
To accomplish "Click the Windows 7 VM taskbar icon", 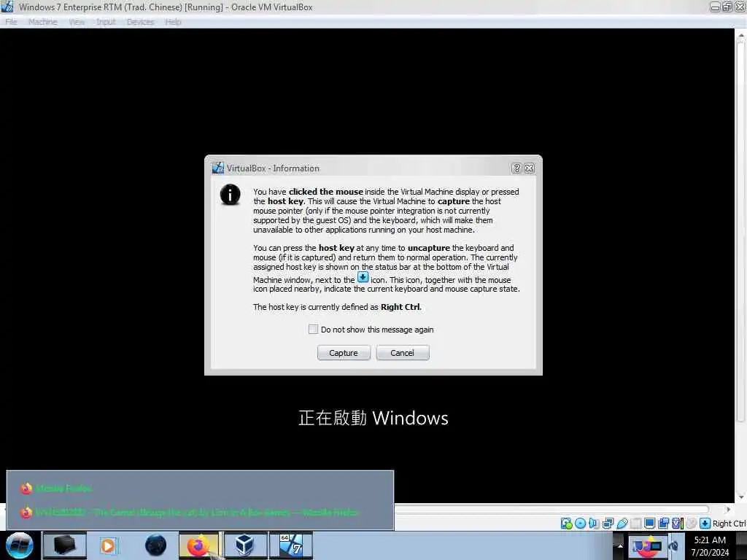I will click(x=291, y=545).
